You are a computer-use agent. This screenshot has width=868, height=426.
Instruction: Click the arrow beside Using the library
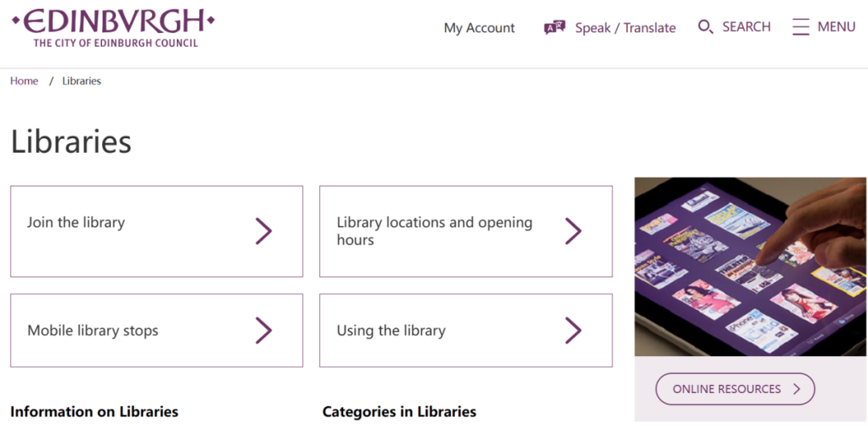coord(573,330)
